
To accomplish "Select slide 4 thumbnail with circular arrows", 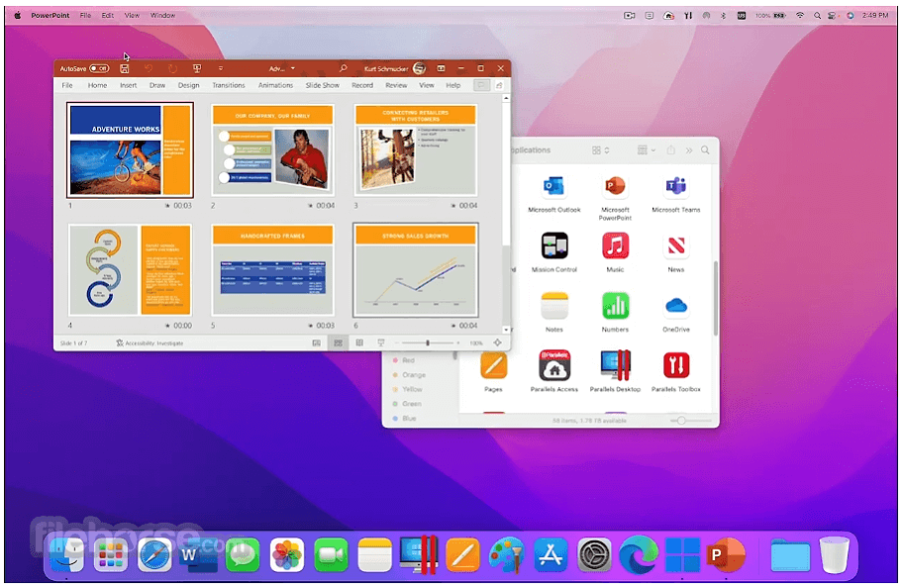I will point(130,270).
